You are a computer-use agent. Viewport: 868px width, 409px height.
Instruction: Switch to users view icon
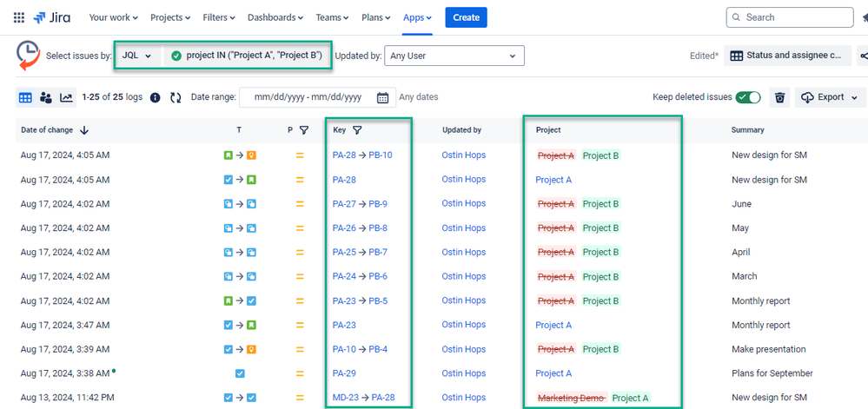click(46, 97)
